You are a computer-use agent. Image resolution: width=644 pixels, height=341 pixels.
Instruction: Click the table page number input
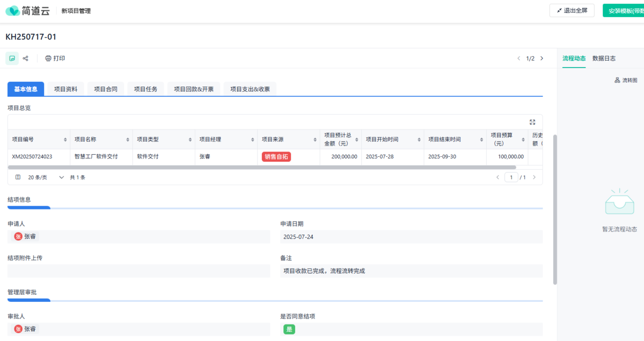click(511, 177)
